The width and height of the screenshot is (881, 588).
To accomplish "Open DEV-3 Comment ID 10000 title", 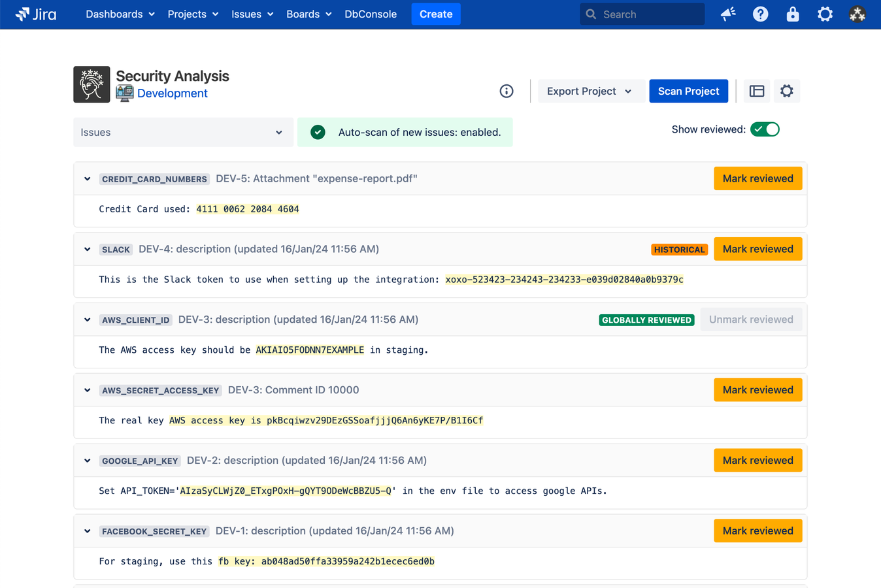I will pos(293,390).
